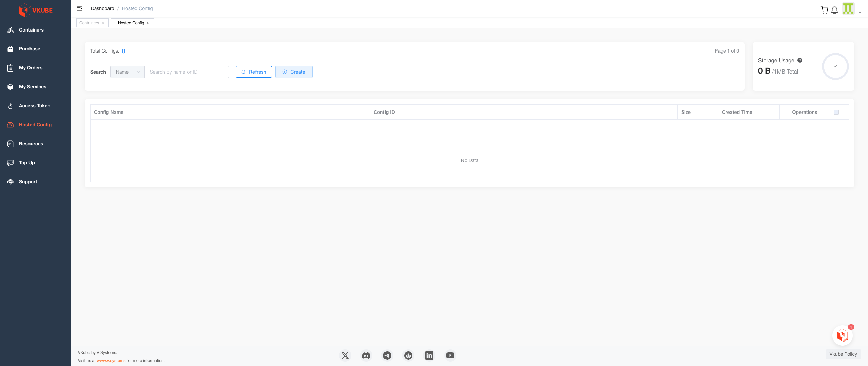Open the X (Twitter) social icon

point(345,355)
